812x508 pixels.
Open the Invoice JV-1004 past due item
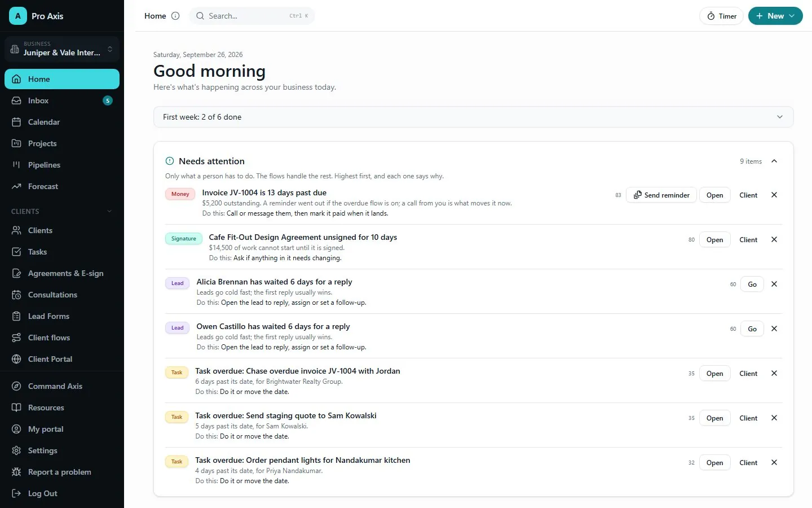click(x=714, y=195)
